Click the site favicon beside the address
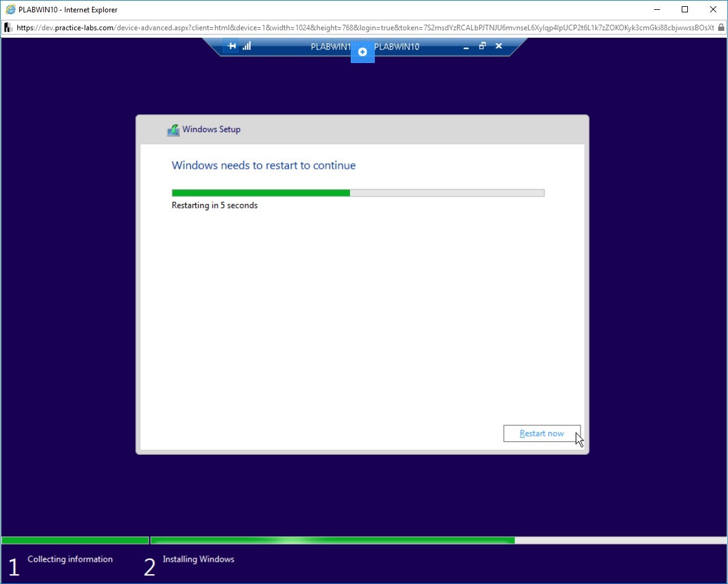Image resolution: width=728 pixels, height=584 pixels. (x=9, y=27)
